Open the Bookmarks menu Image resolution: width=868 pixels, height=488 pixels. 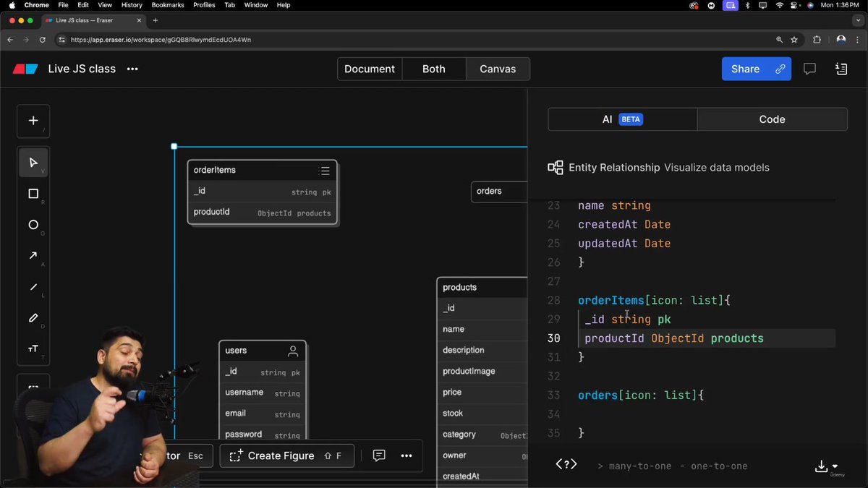(x=168, y=5)
